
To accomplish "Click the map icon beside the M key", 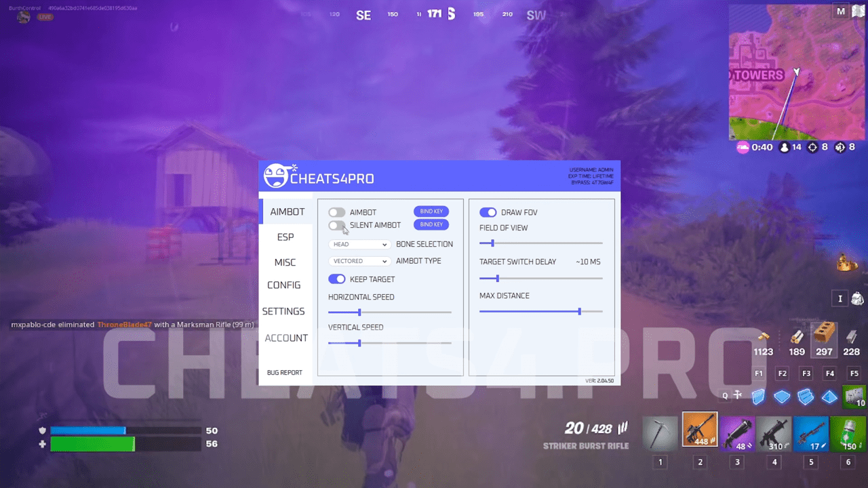I will pyautogui.click(x=859, y=12).
